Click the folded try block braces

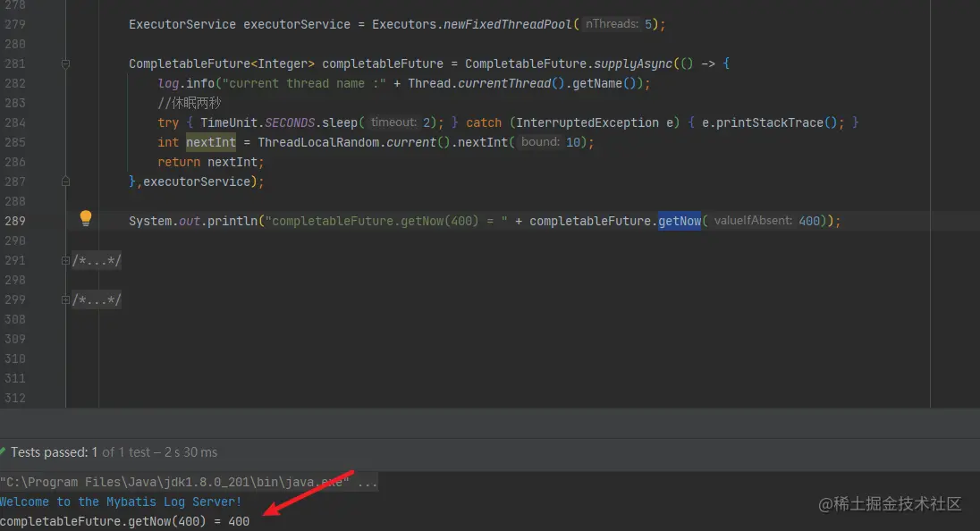[x=322, y=123]
